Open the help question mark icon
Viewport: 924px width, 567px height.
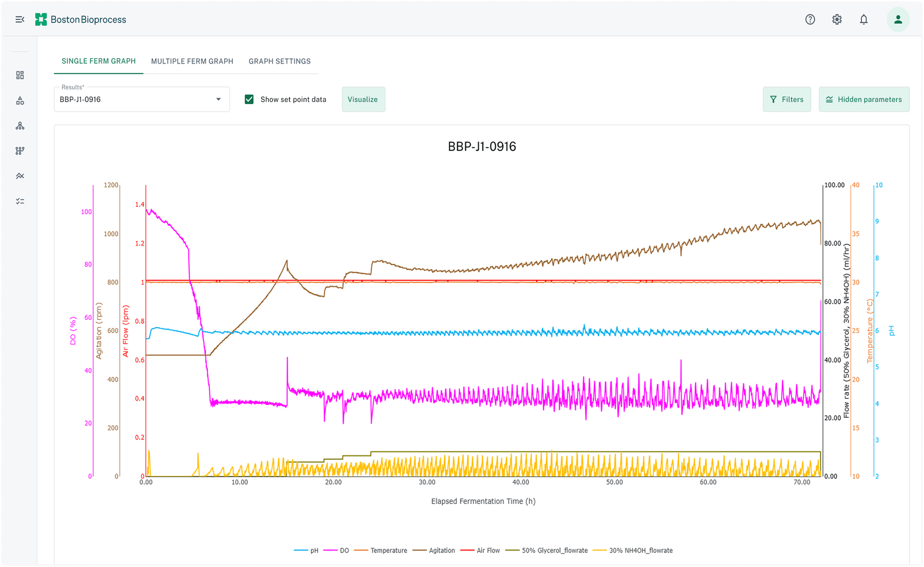(x=810, y=19)
